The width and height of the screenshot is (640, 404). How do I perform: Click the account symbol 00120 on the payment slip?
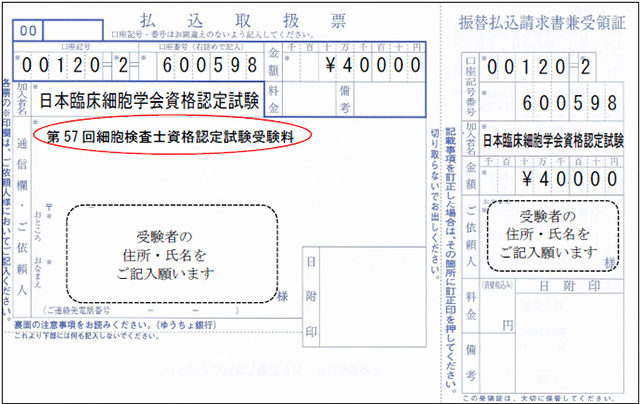click(61, 65)
